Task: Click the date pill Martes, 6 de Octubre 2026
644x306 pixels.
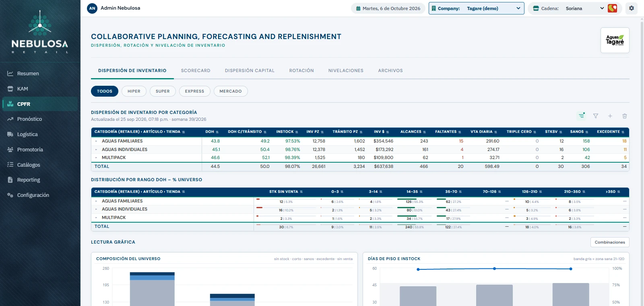Action: click(388, 8)
